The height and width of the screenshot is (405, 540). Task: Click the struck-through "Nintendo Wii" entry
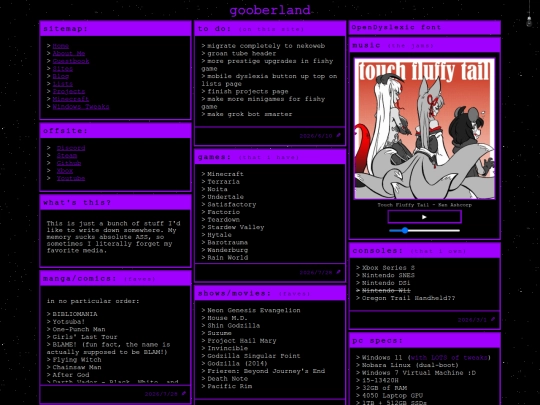point(386,290)
